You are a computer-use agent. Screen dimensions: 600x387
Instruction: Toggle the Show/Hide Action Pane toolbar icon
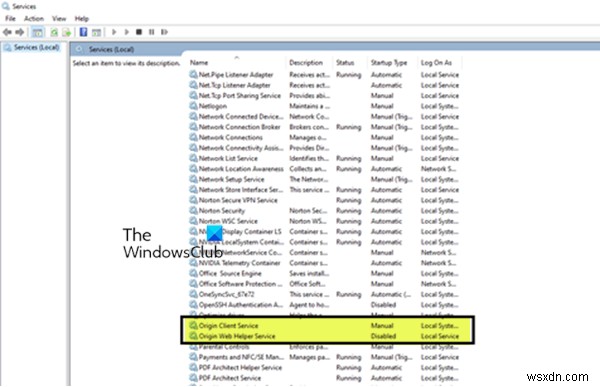click(x=96, y=32)
